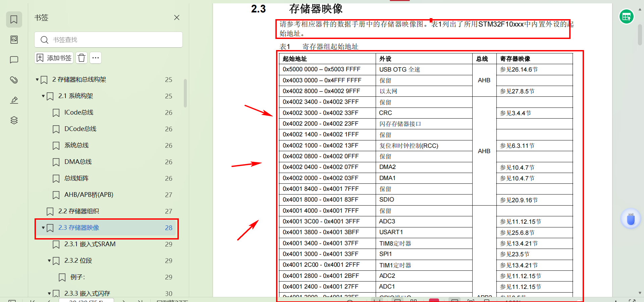The width and height of the screenshot is (644, 302).
Task: Open the comments panel icon
Action: click(14, 60)
